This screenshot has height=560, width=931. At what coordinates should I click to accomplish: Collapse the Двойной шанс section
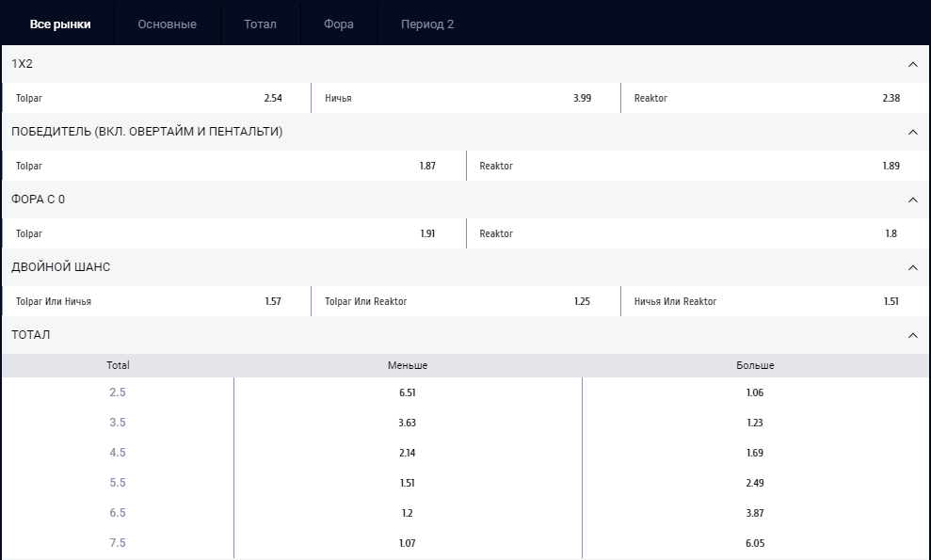[x=912, y=267]
